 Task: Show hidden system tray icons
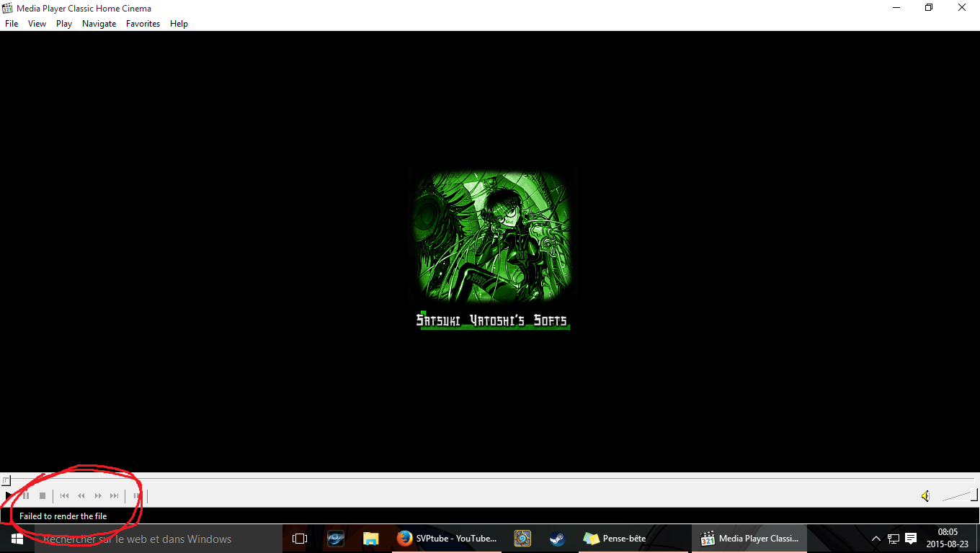click(x=876, y=539)
